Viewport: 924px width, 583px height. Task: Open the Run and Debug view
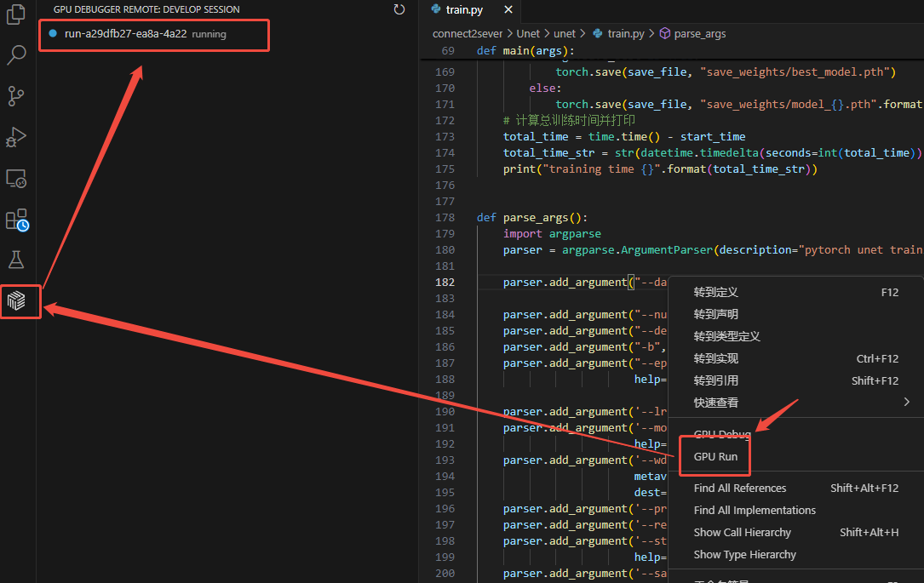pos(16,137)
